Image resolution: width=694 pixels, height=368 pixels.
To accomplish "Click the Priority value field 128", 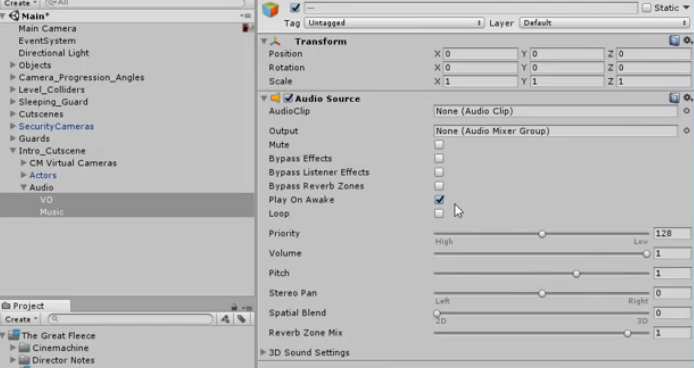I will [672, 233].
